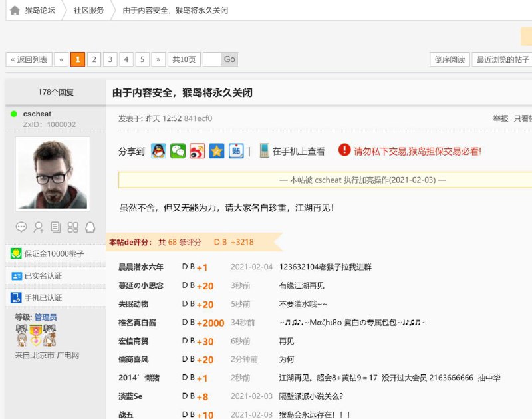This screenshot has height=419, width=532.
Task: Share the post to QQ
Action: click(x=158, y=151)
